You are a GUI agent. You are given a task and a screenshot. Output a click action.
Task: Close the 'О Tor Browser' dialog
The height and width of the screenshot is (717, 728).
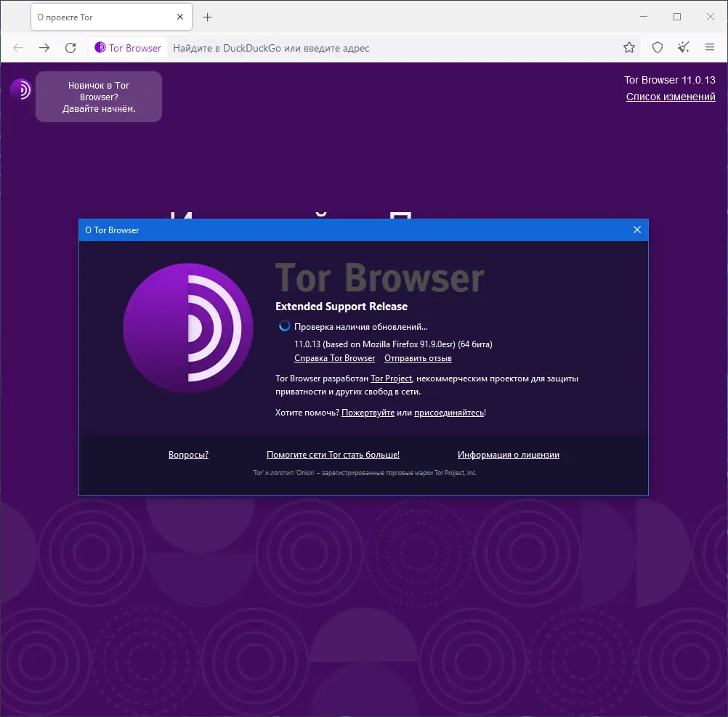pyautogui.click(x=637, y=230)
